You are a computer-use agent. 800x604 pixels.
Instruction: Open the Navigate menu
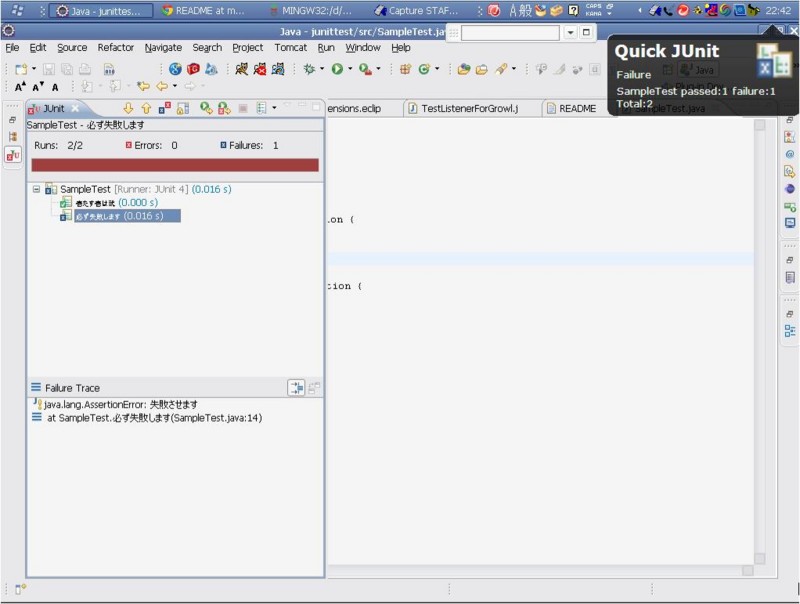163,47
